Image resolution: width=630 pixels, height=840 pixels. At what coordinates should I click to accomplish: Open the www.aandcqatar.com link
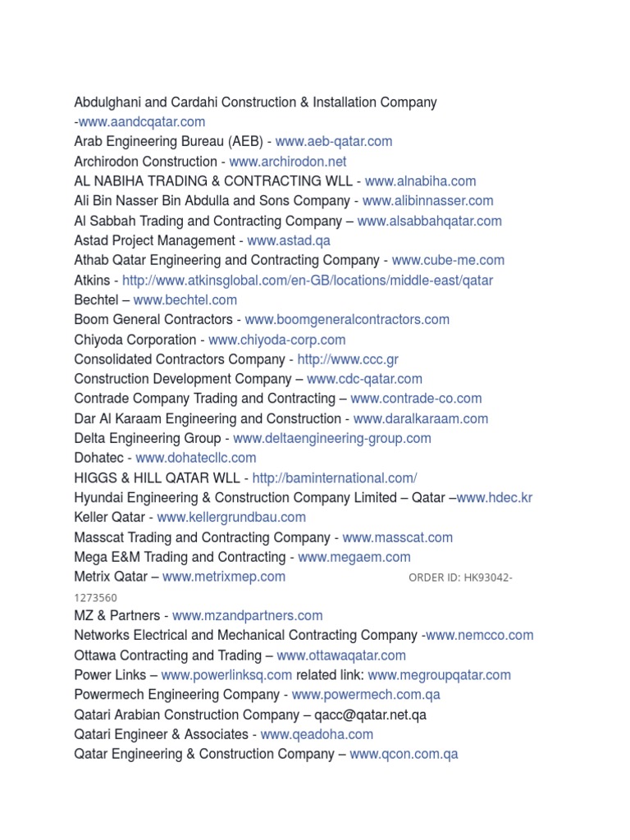click(142, 122)
